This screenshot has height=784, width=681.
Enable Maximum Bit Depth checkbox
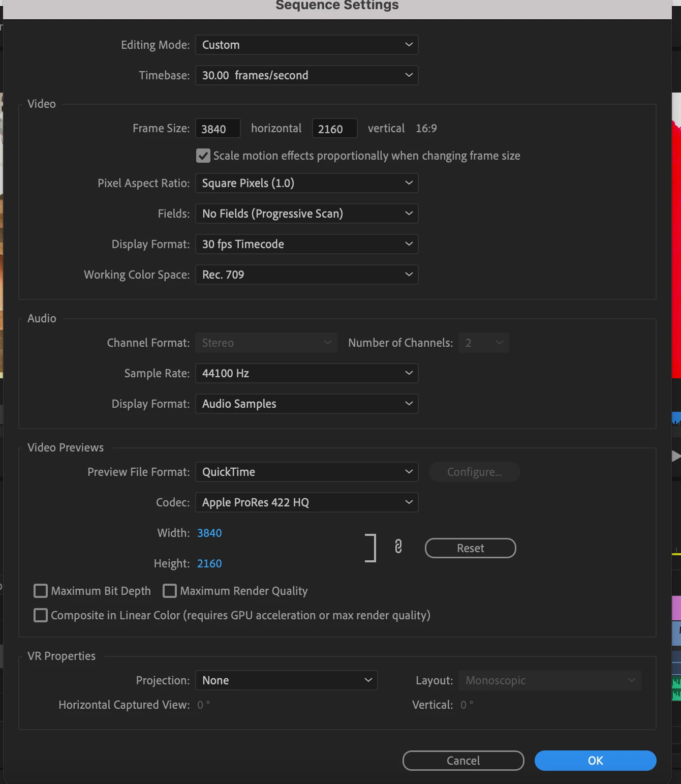coord(41,591)
